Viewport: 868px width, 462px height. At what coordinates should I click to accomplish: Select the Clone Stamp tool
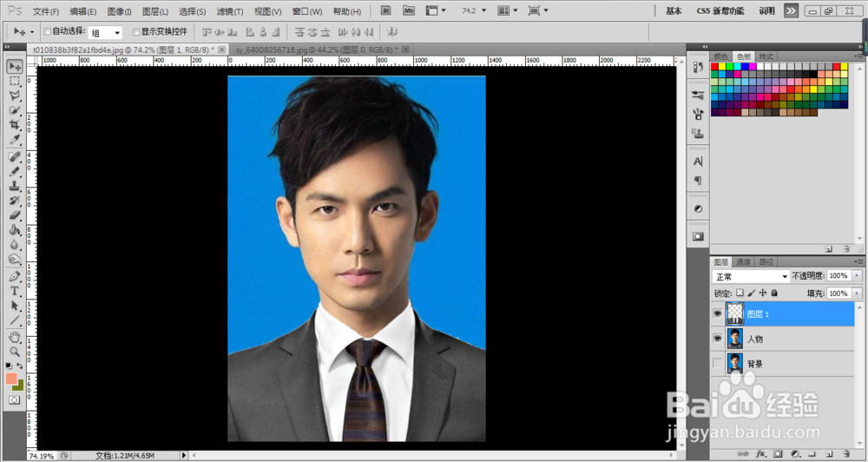[15, 186]
